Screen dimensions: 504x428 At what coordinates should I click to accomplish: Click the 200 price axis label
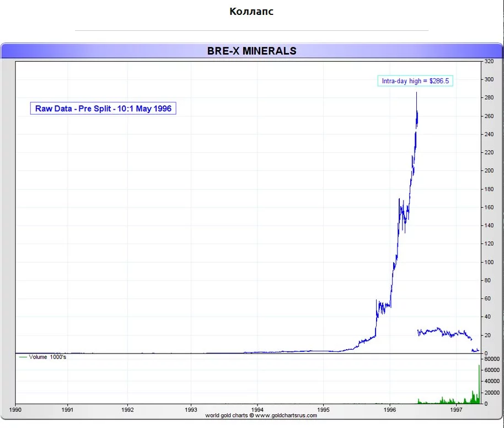(x=489, y=171)
